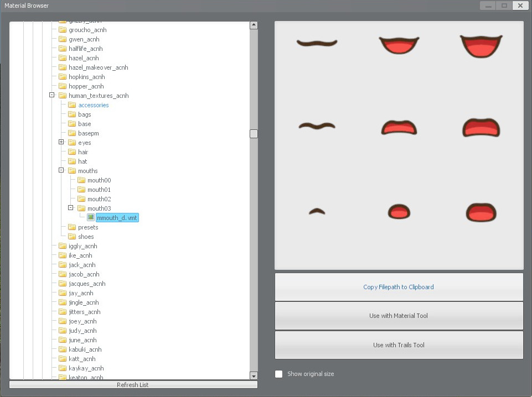Click the eyes folder icon
Viewport: 532px width, 397px height.
[72, 143]
